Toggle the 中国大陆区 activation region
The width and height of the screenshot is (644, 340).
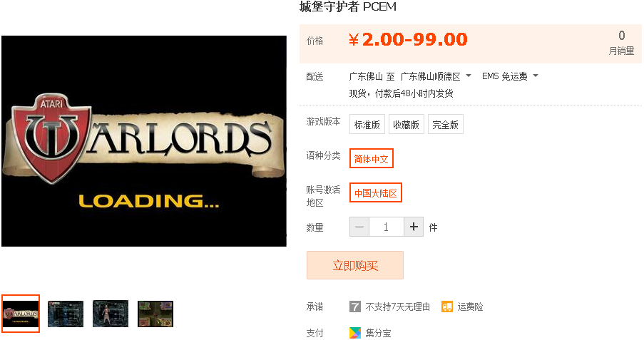376,192
